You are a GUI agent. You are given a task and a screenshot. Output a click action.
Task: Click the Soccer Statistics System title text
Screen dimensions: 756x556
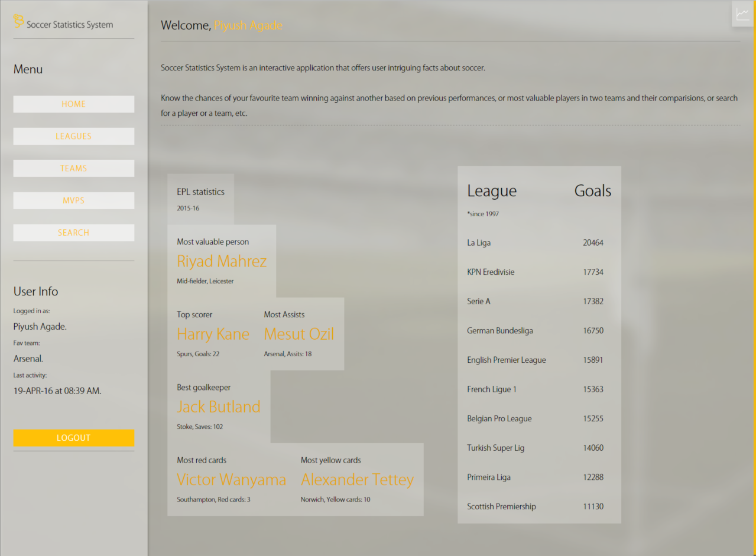click(x=70, y=25)
